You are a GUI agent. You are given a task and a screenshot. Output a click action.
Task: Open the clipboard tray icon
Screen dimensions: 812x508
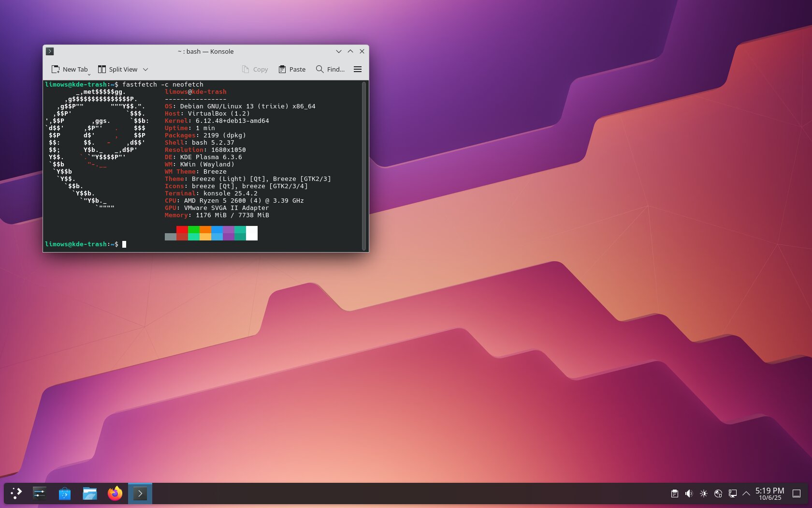click(674, 493)
